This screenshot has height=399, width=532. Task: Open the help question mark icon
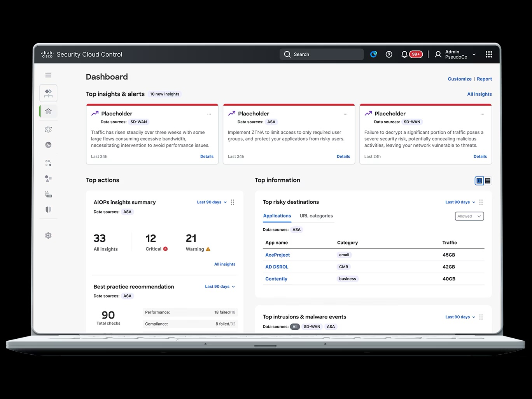(389, 54)
